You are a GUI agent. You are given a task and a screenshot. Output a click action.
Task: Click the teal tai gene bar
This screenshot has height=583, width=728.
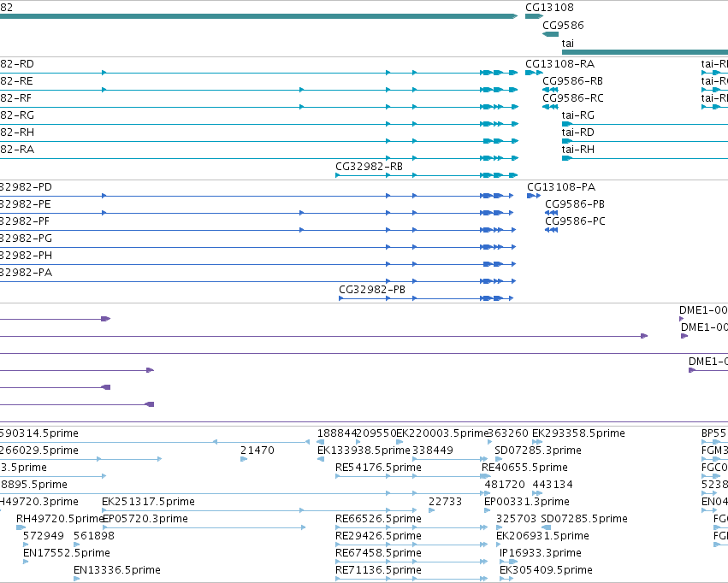pyautogui.click(x=645, y=52)
